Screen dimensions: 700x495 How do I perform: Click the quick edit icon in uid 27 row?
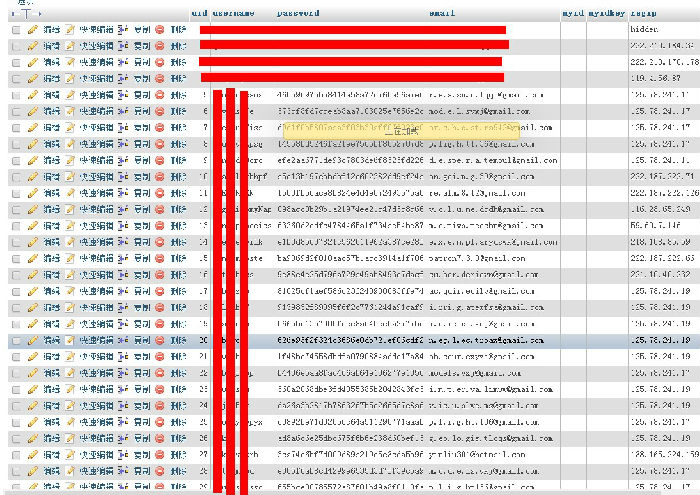(x=70, y=453)
